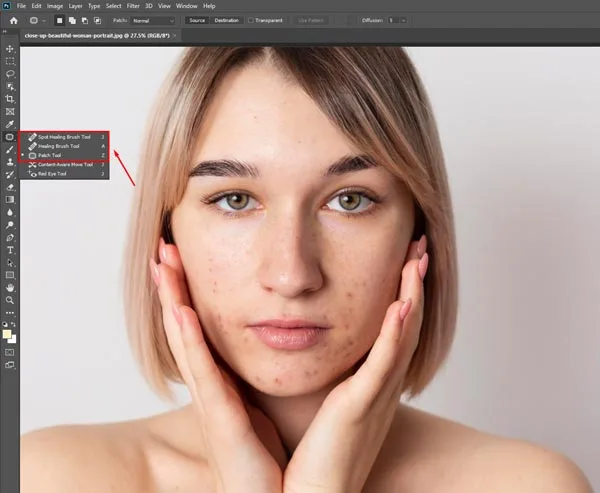This screenshot has height=493, width=600.
Task: Choose Healing Brush Tool from flyout
Action: [65, 146]
